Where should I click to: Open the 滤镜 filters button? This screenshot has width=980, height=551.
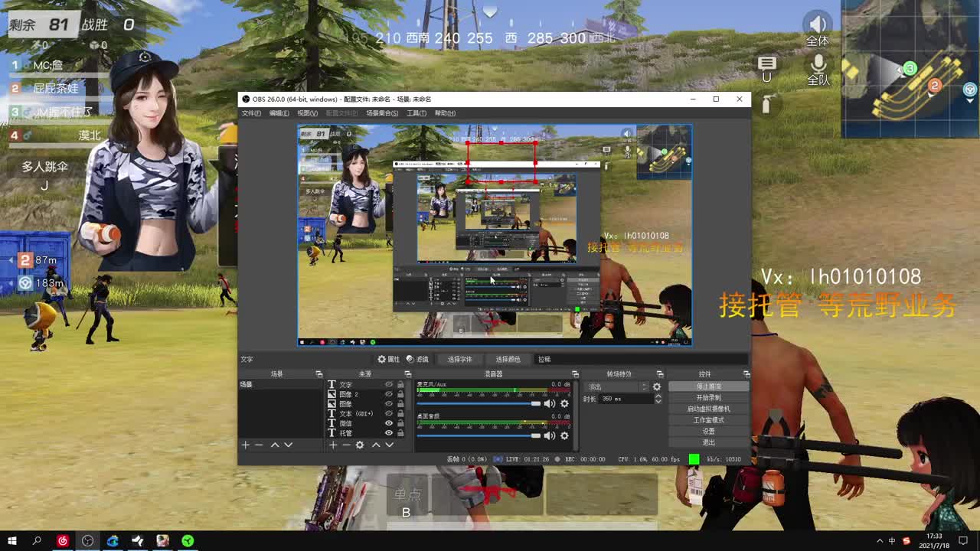click(x=418, y=359)
